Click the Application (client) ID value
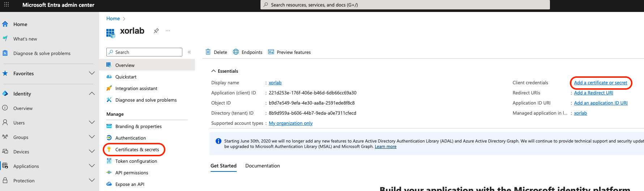644x191 pixels. [x=313, y=93]
